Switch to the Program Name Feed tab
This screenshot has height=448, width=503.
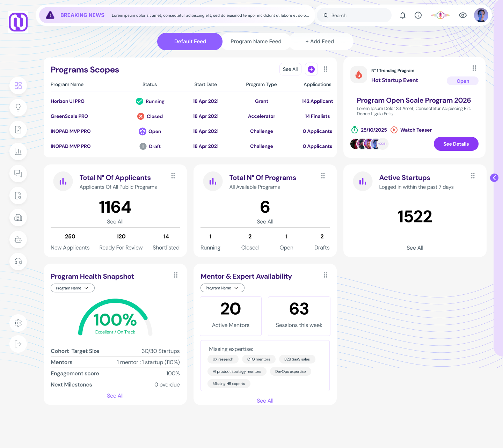(256, 41)
